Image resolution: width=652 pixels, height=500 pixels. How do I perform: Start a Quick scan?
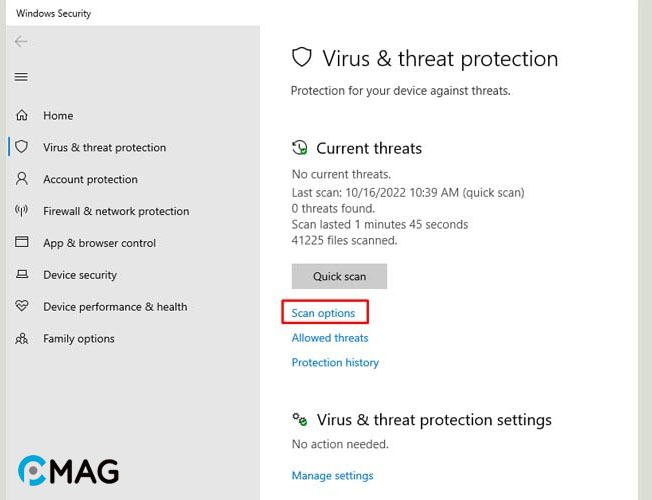click(x=339, y=276)
